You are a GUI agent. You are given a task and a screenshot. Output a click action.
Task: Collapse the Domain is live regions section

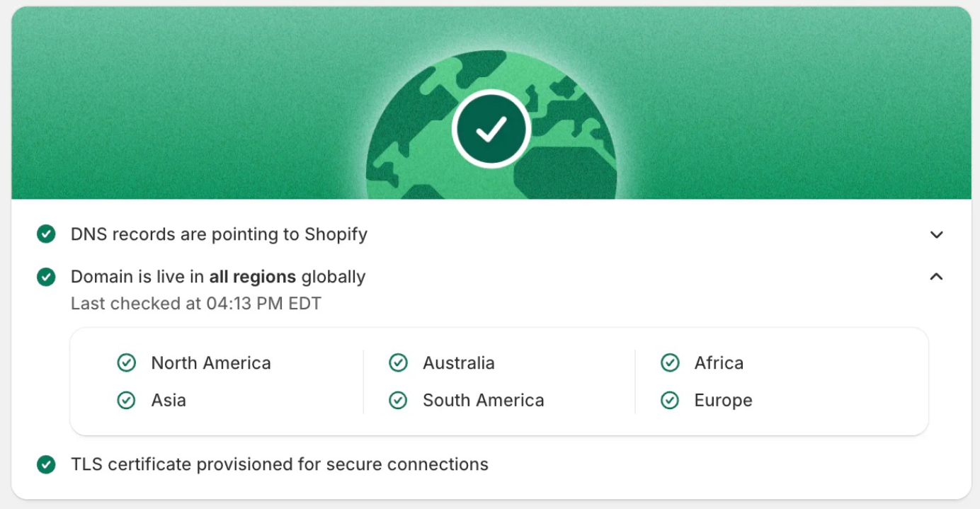(936, 277)
